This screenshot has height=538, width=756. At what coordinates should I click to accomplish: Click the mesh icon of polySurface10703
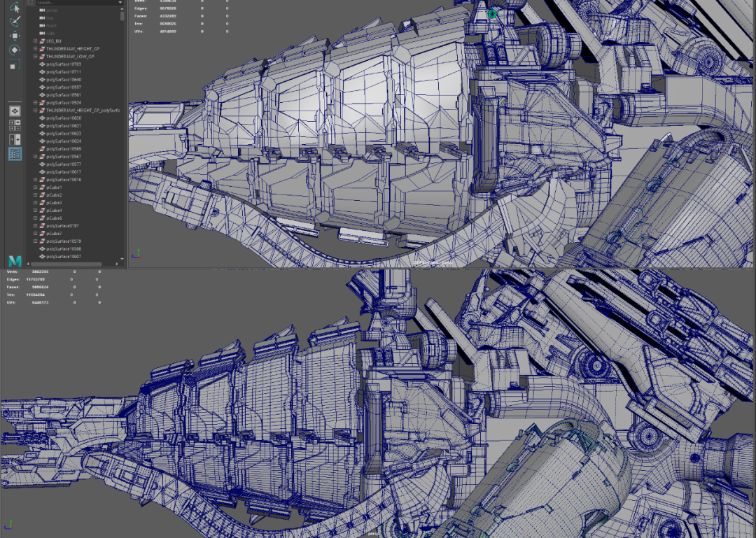[x=43, y=64]
